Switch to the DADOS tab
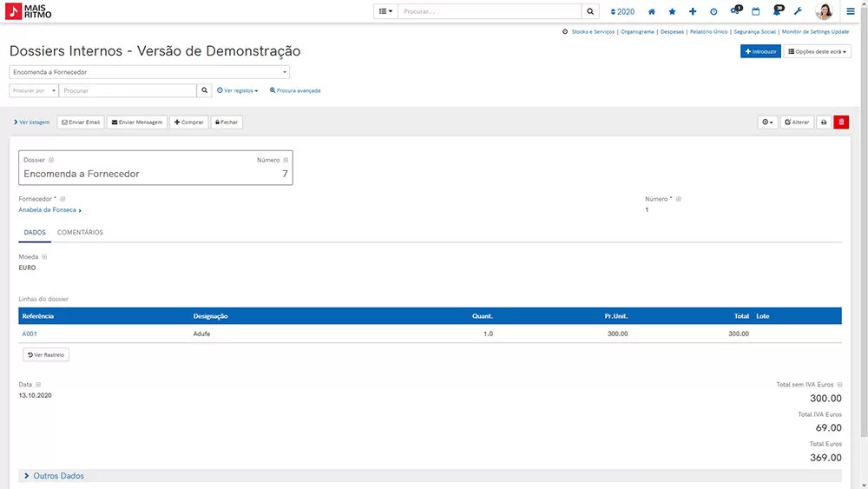868x489 pixels. 35,233
